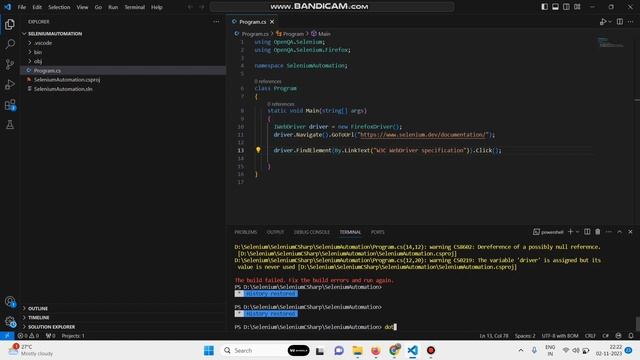Open the Search view in the activity bar
Image resolution: width=640 pixels, height=360 pixels.
(10, 44)
